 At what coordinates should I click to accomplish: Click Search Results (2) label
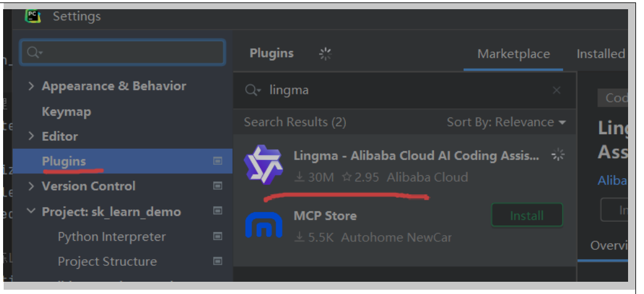coord(295,122)
